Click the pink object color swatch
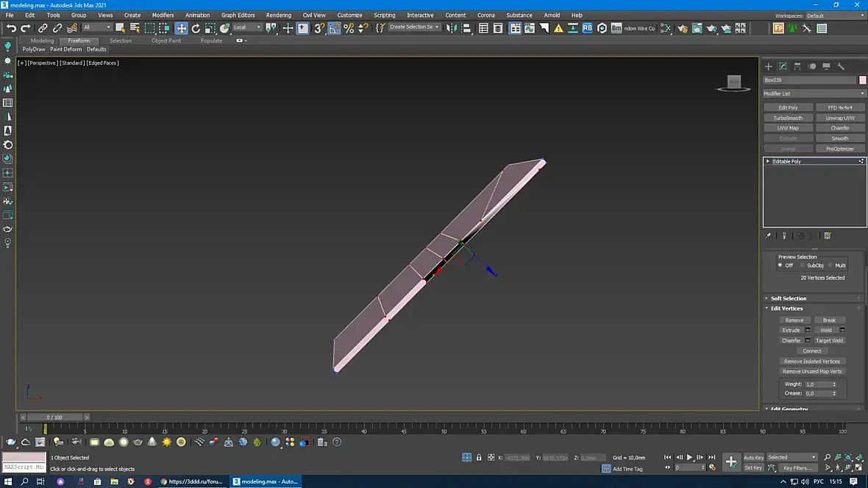The width and height of the screenshot is (868, 488). (863, 79)
